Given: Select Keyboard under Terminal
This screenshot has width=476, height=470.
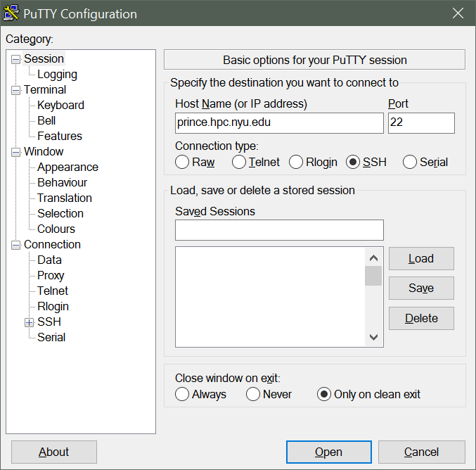Looking at the screenshot, I should point(60,106).
